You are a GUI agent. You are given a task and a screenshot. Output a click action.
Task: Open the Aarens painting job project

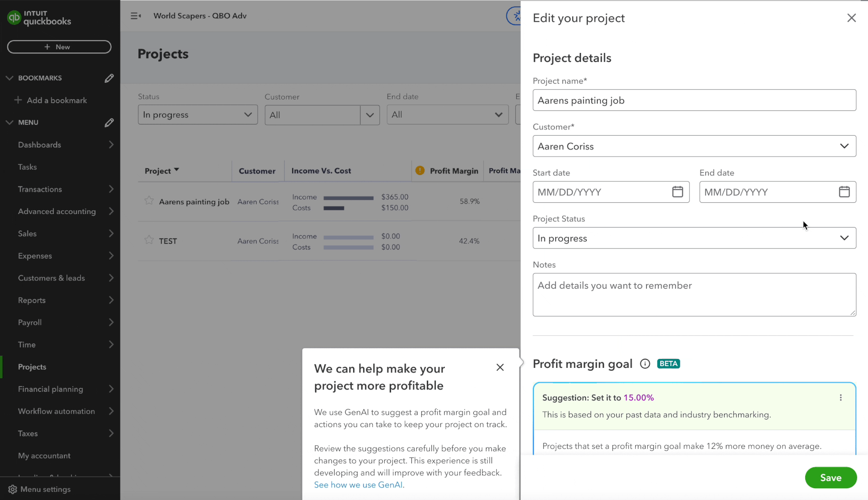[x=194, y=202]
